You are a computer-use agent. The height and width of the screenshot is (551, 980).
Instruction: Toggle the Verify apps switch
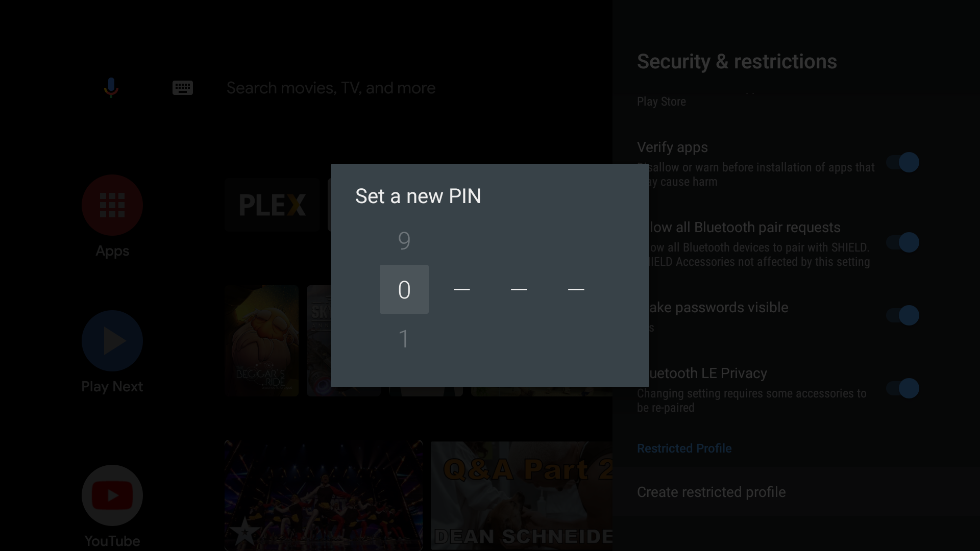(903, 162)
